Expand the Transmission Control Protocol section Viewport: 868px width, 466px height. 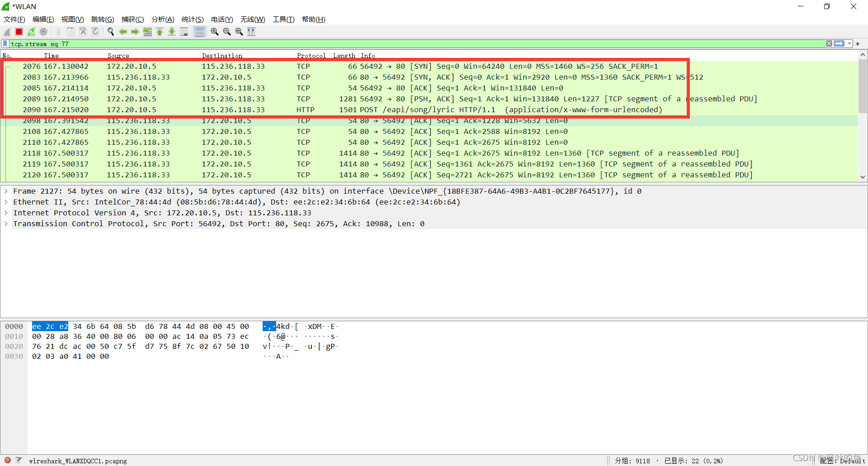coord(6,224)
